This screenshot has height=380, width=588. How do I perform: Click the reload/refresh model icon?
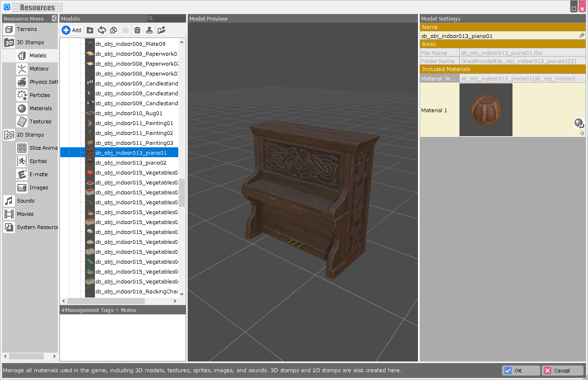pos(102,30)
